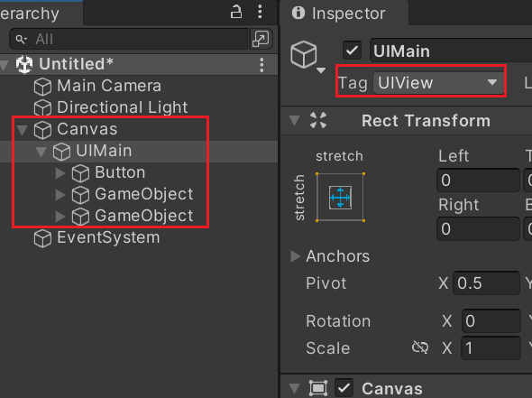Image resolution: width=532 pixels, height=398 pixels.
Task: Switch to the Inspector tab
Action: (x=344, y=13)
